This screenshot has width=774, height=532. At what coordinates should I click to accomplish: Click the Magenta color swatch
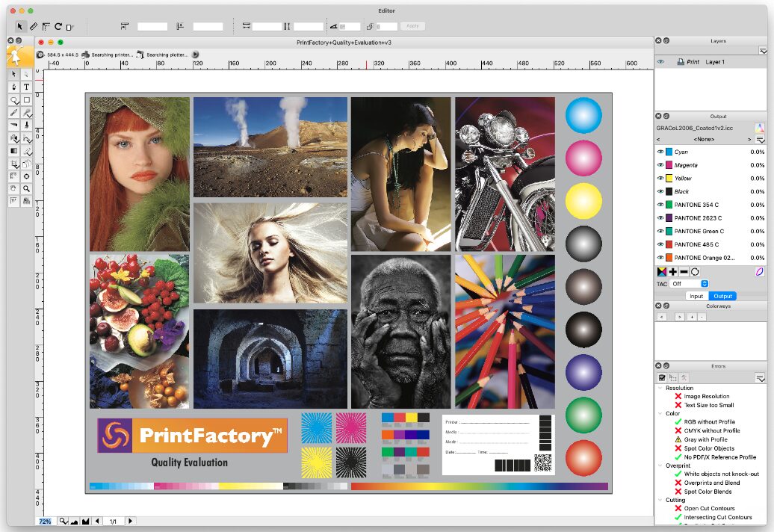tap(669, 165)
